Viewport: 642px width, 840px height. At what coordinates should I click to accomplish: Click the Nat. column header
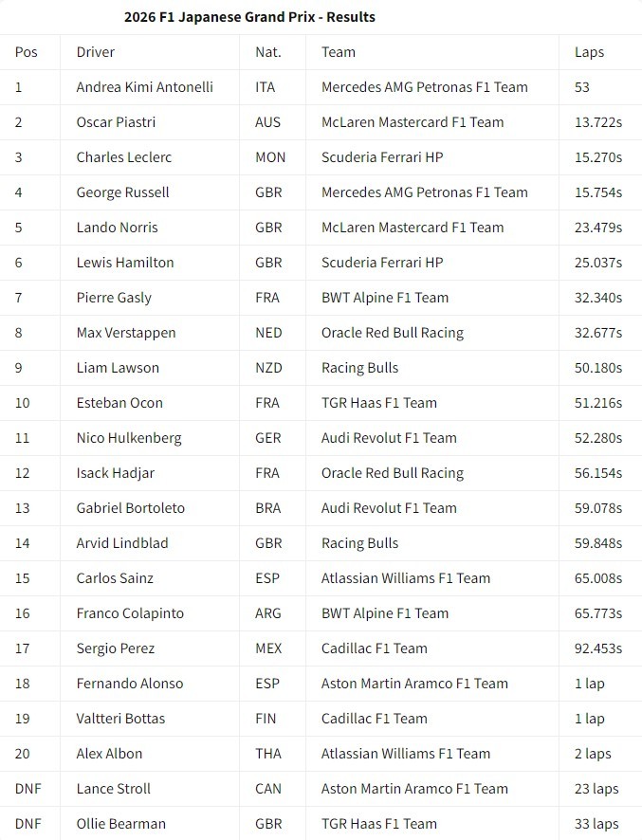(x=268, y=52)
